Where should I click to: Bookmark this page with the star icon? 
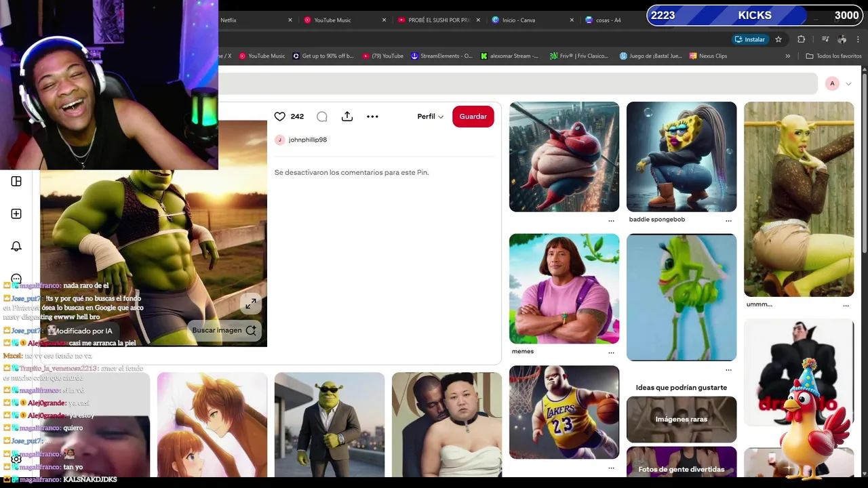click(778, 39)
